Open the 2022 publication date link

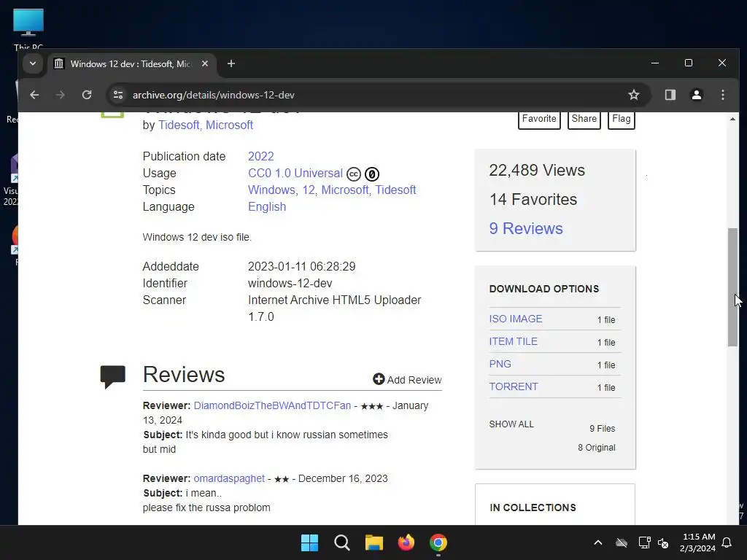[x=261, y=156]
